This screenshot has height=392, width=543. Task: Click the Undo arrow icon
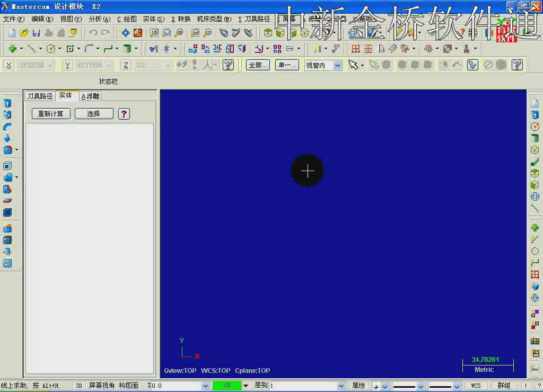click(93, 33)
